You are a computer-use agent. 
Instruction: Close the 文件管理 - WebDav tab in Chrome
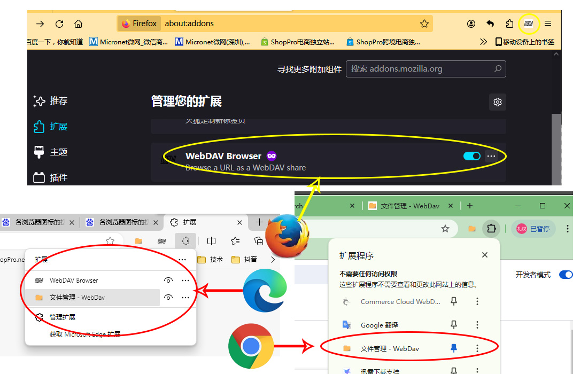pyautogui.click(x=451, y=206)
